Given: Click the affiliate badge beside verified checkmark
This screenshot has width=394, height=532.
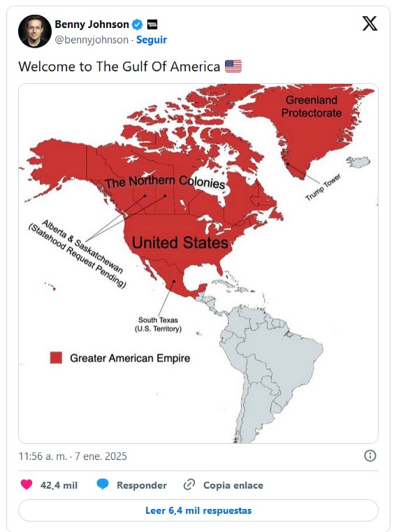Looking at the screenshot, I should [x=152, y=24].
